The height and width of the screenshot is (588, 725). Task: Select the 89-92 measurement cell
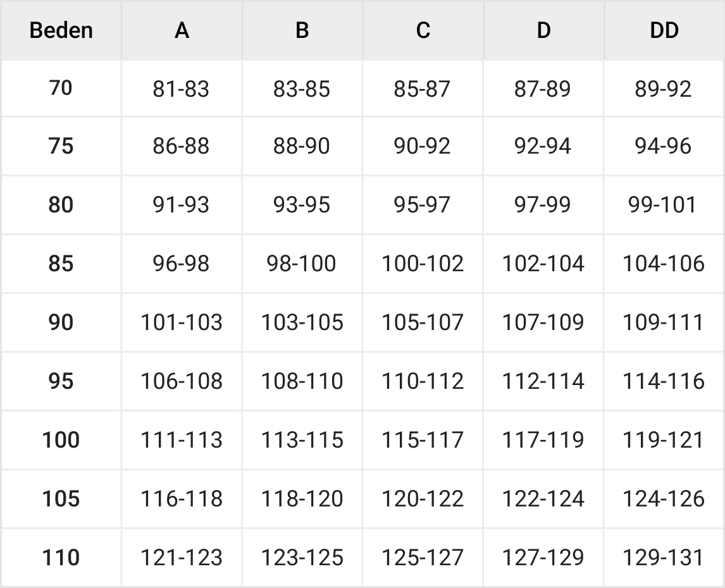pos(664,89)
